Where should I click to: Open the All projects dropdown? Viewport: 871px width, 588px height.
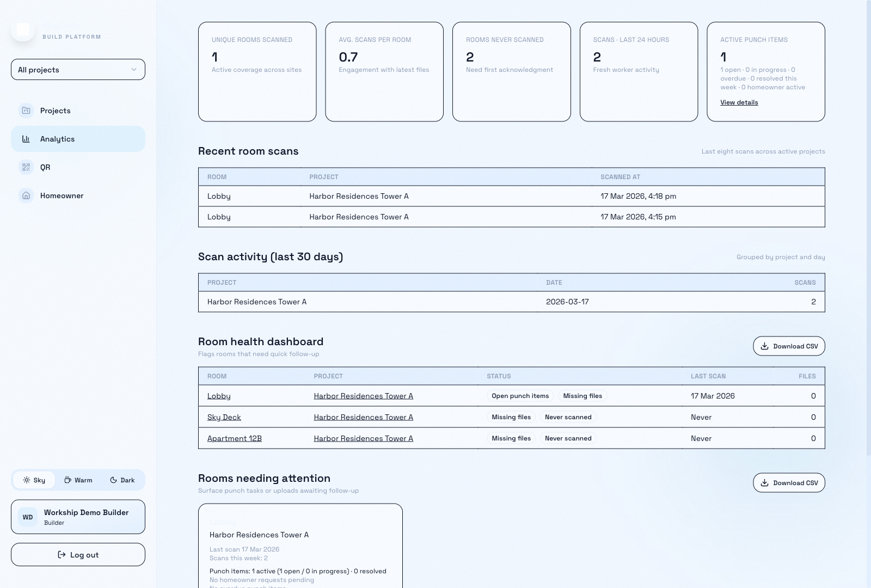[x=78, y=70]
